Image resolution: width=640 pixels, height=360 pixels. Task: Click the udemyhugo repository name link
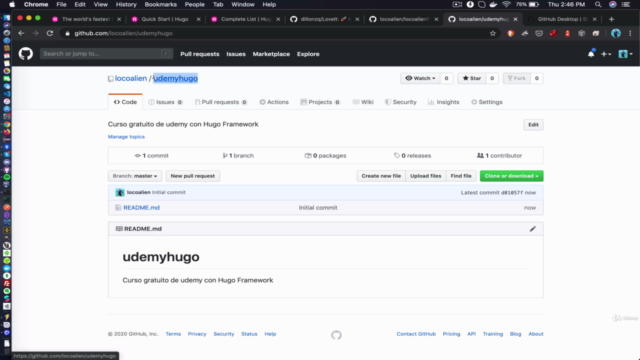(x=176, y=78)
